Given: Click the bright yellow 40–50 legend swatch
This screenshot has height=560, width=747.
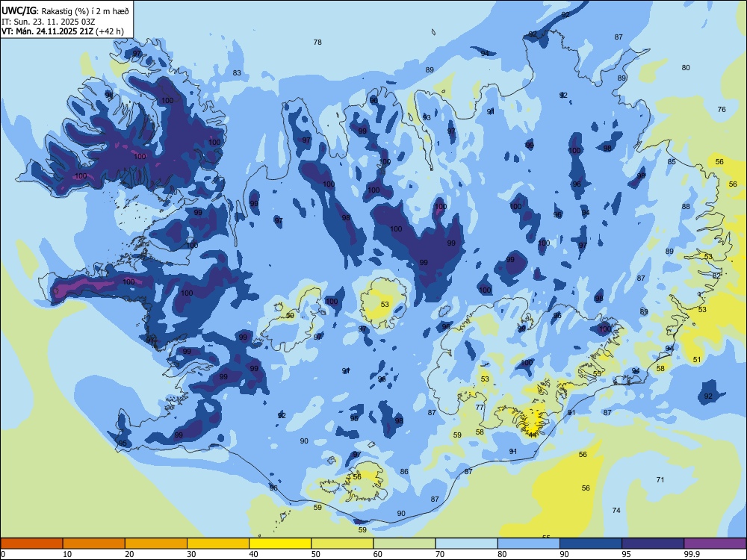Looking at the screenshot, I should tap(280, 544).
